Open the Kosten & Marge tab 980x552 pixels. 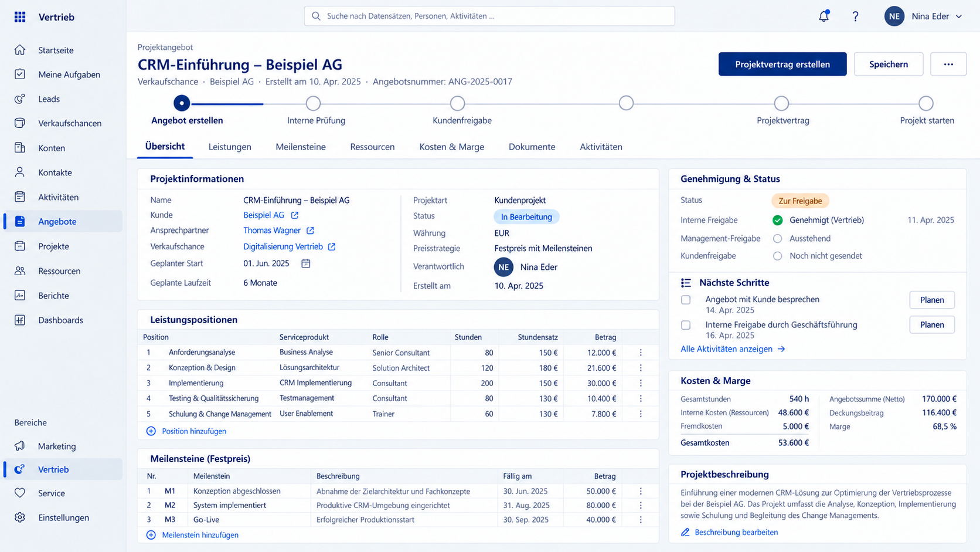(x=451, y=147)
